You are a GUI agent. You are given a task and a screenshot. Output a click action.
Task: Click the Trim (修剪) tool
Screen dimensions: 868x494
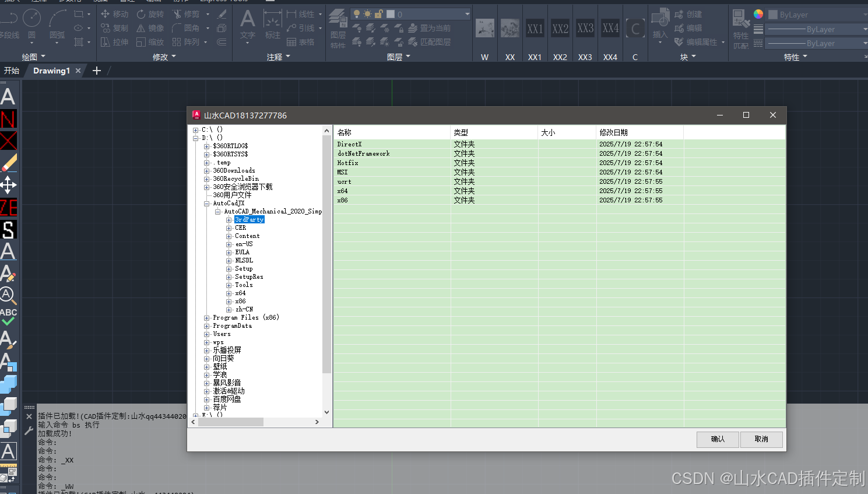point(186,14)
